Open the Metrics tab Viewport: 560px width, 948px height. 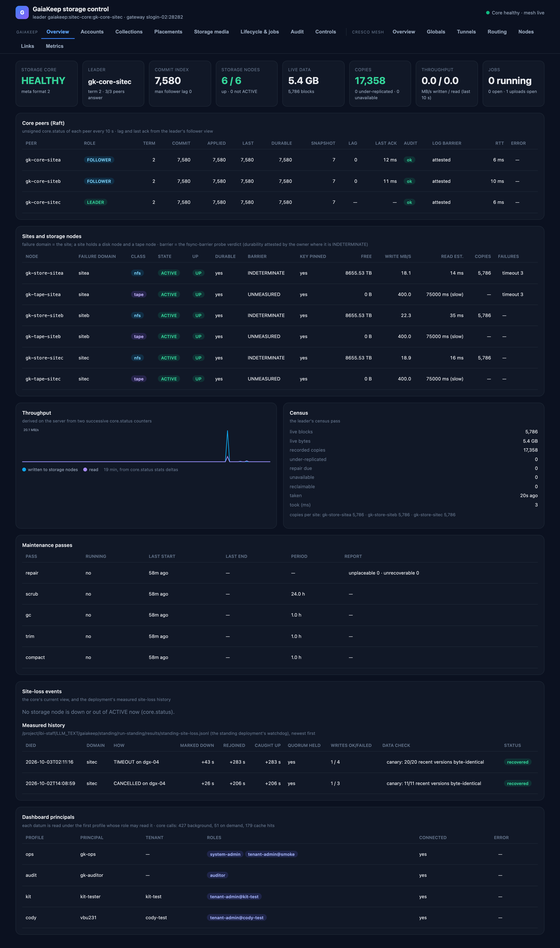coord(55,46)
